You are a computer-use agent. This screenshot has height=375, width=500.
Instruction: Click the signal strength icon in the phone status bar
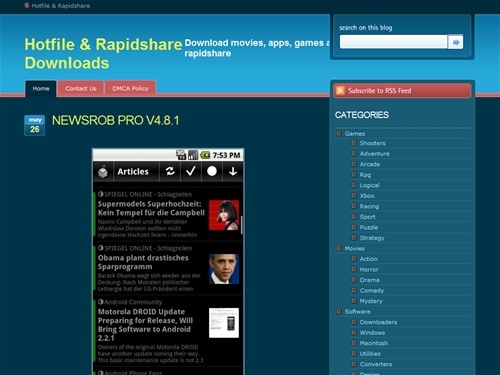[193, 155]
